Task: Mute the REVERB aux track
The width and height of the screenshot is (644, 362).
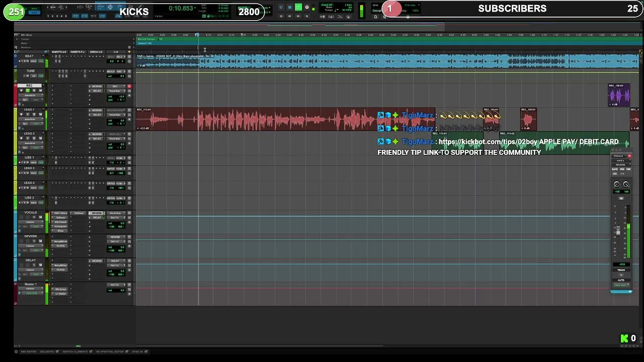Action: click(40, 241)
